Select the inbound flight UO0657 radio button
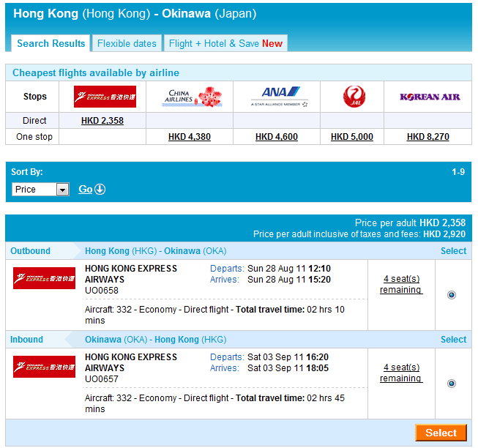This screenshot has width=478, height=448. pos(451,384)
